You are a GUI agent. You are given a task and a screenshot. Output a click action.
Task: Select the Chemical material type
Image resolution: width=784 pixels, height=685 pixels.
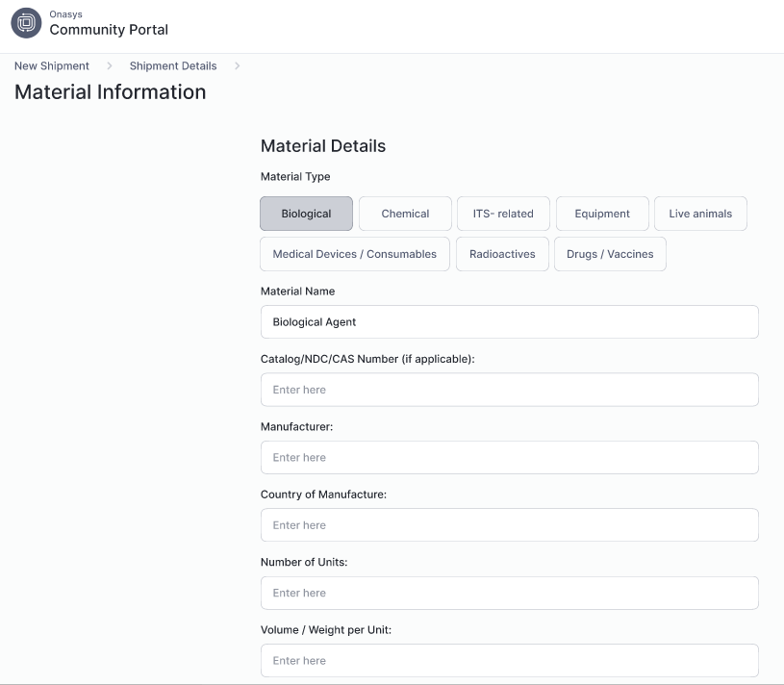(x=405, y=214)
